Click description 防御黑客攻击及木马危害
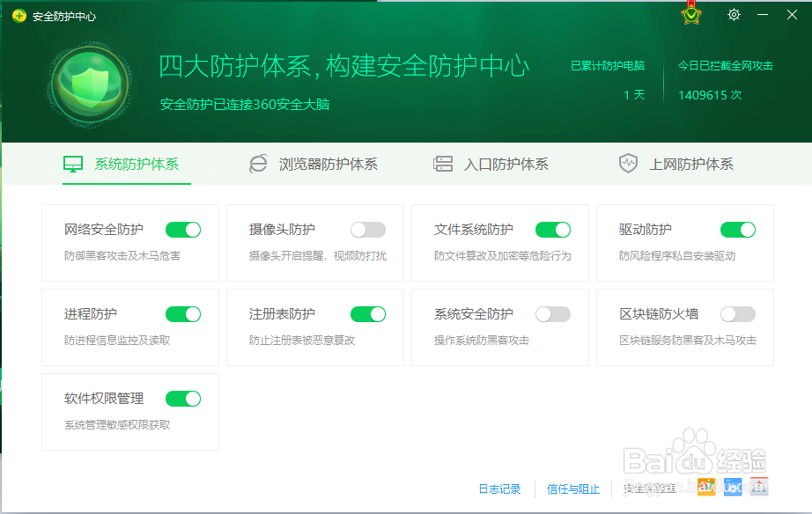812x514 pixels. point(122,256)
